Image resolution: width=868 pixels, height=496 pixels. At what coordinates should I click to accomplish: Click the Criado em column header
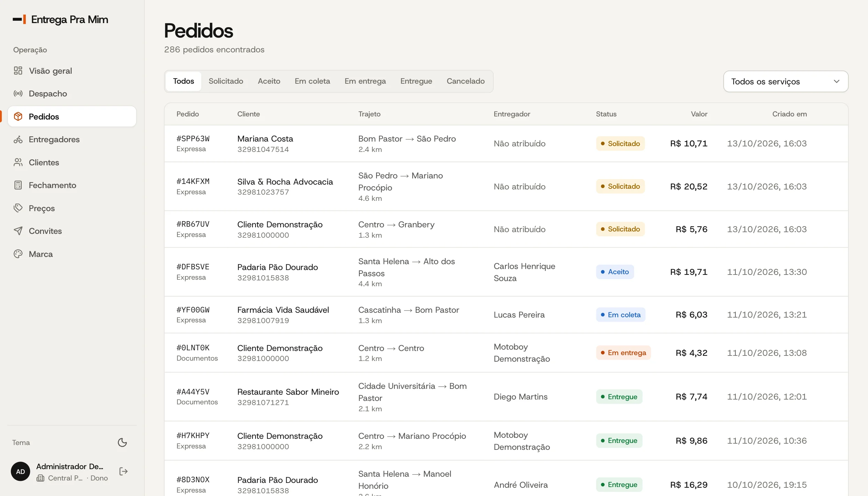coord(789,114)
